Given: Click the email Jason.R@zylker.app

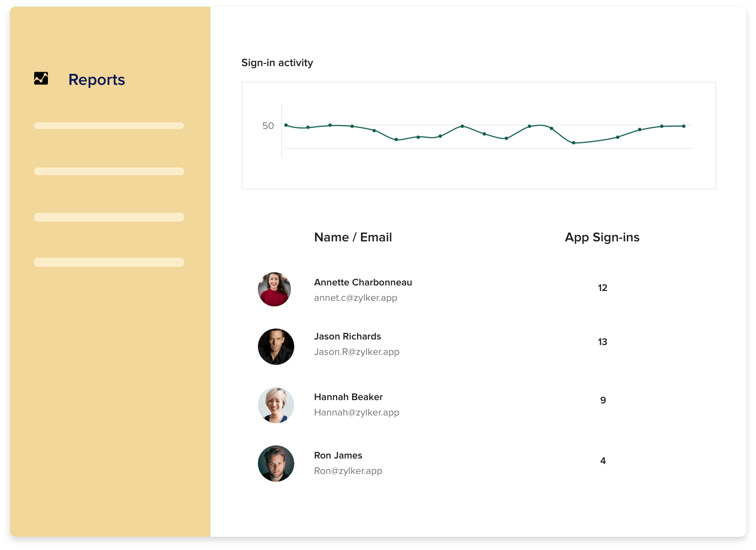Looking at the screenshot, I should coord(357,352).
